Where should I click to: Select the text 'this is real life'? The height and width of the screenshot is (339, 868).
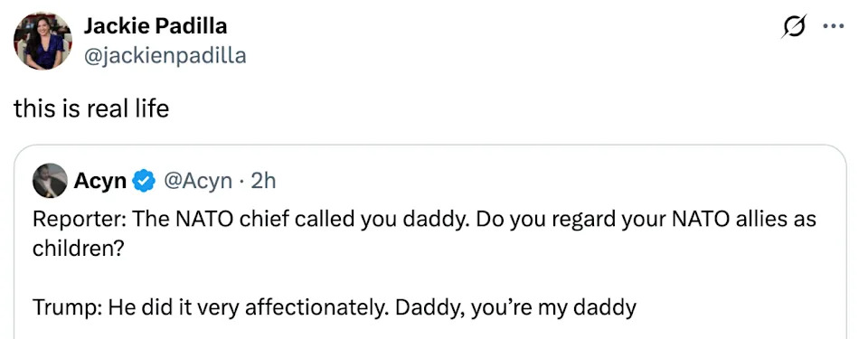(x=91, y=108)
